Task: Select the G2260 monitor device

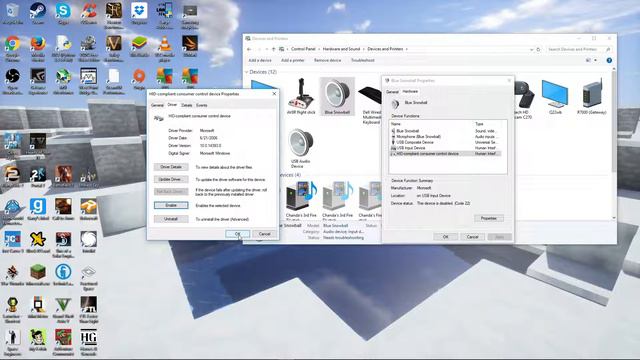Action: (x=555, y=97)
